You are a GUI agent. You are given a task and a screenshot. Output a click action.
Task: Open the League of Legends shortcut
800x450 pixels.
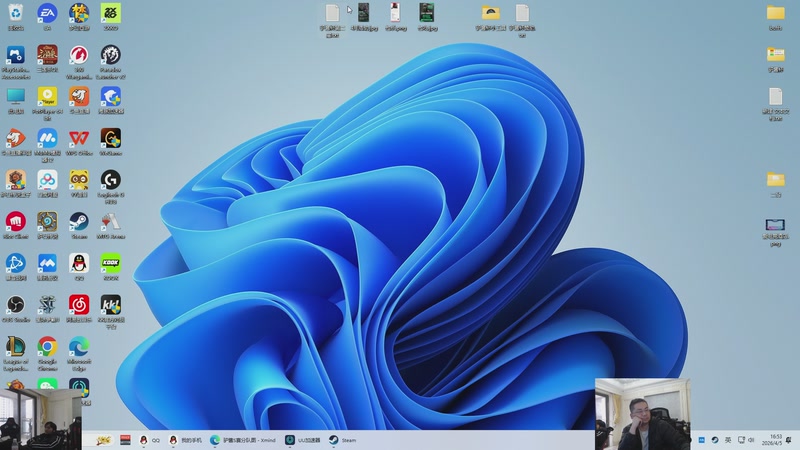pyautogui.click(x=16, y=347)
